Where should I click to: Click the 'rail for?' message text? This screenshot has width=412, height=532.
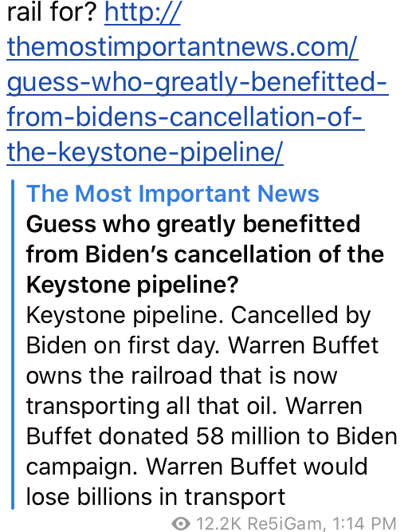click(x=53, y=12)
